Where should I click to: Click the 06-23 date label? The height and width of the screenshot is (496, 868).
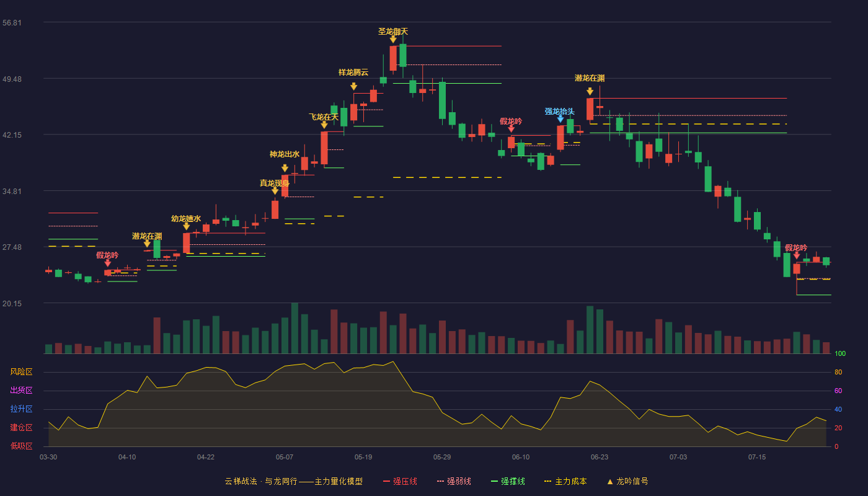click(600, 457)
